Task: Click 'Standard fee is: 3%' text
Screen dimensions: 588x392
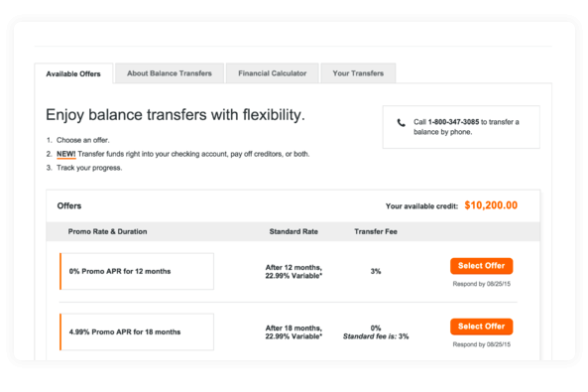Action: pos(376,336)
